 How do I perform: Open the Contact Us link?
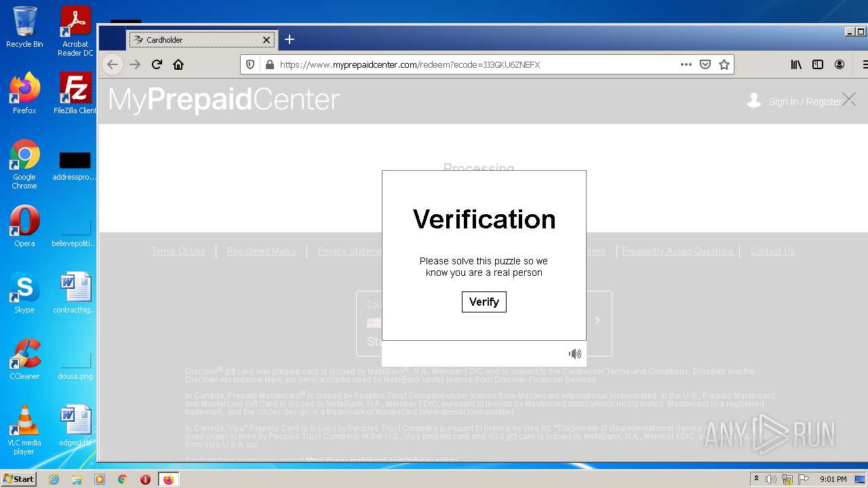point(772,251)
